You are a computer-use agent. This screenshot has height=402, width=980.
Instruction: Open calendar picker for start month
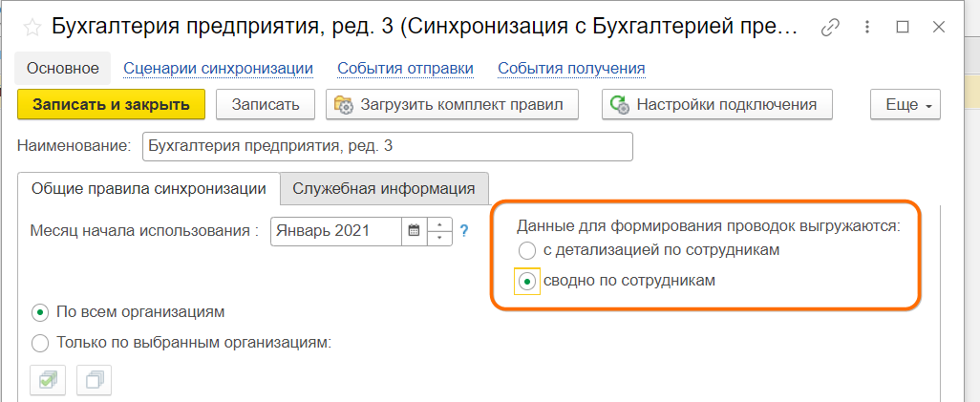click(414, 231)
